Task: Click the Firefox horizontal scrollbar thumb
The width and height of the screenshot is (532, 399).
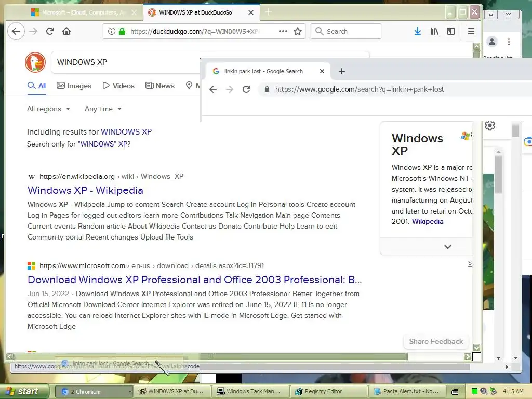Action: pyautogui.click(x=211, y=356)
